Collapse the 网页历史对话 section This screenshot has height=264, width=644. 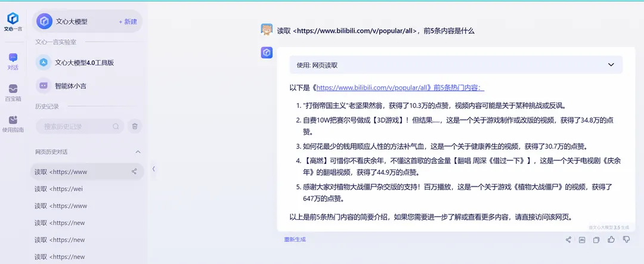point(138,152)
